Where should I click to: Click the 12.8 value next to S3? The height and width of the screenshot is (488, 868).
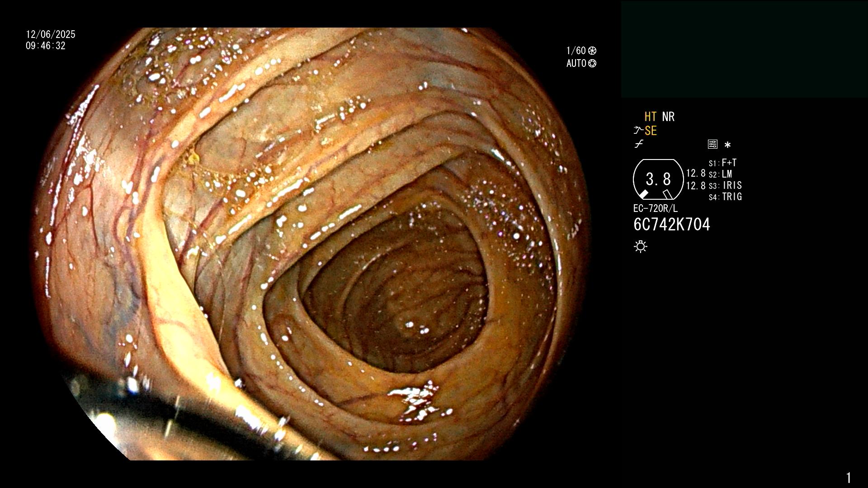696,186
